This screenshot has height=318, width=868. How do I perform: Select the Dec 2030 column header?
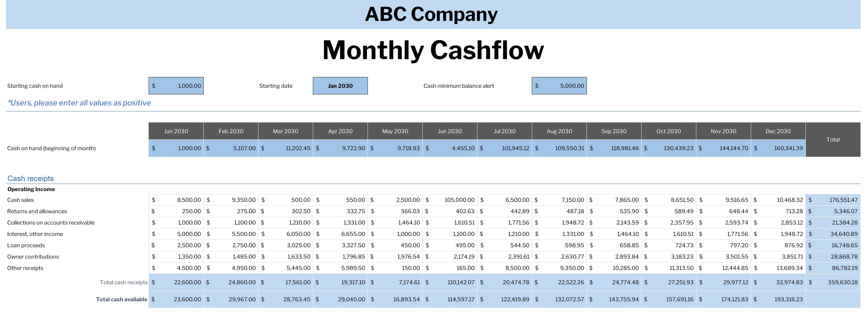(x=779, y=131)
